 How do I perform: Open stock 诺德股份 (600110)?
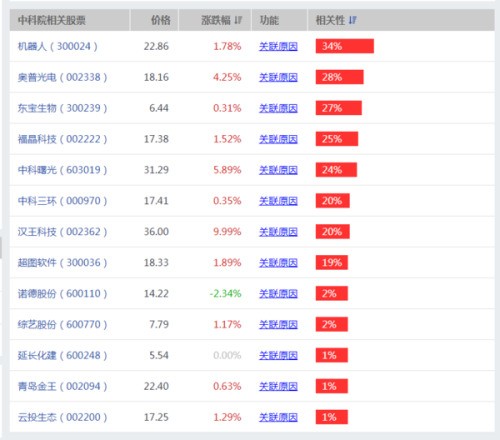tap(62, 294)
